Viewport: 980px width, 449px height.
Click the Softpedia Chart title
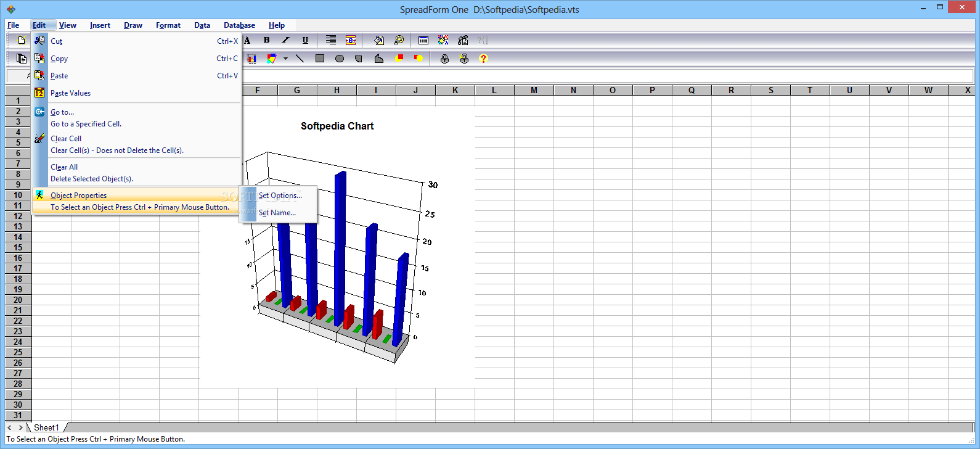point(337,126)
